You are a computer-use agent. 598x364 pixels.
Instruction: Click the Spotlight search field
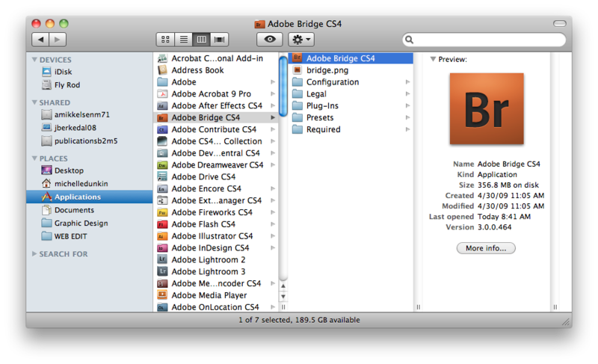point(486,40)
